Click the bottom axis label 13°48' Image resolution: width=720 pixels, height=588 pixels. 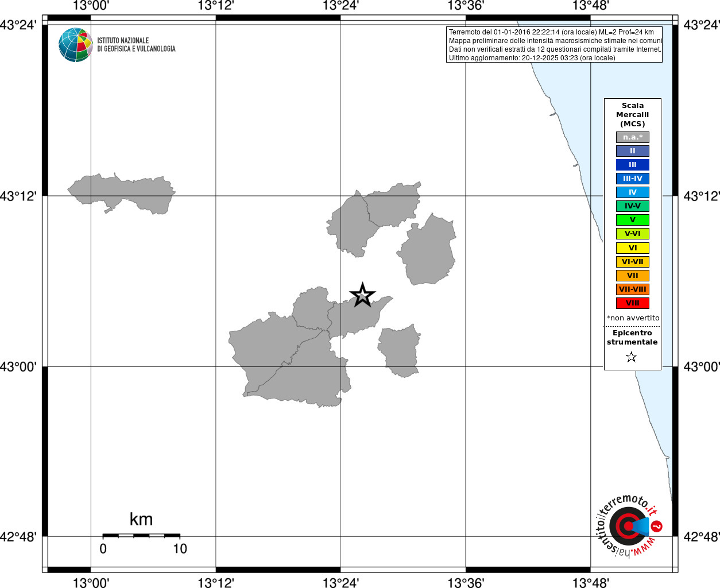pyautogui.click(x=591, y=582)
